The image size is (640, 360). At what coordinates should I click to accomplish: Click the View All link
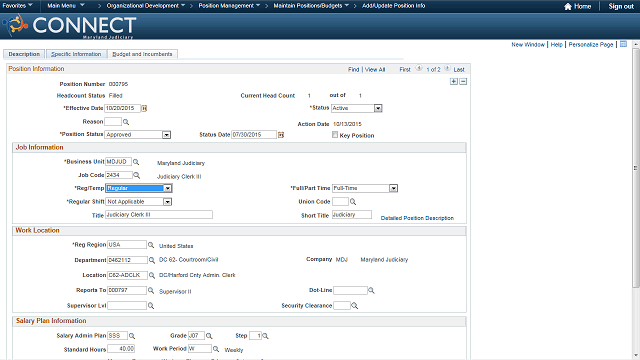point(375,70)
